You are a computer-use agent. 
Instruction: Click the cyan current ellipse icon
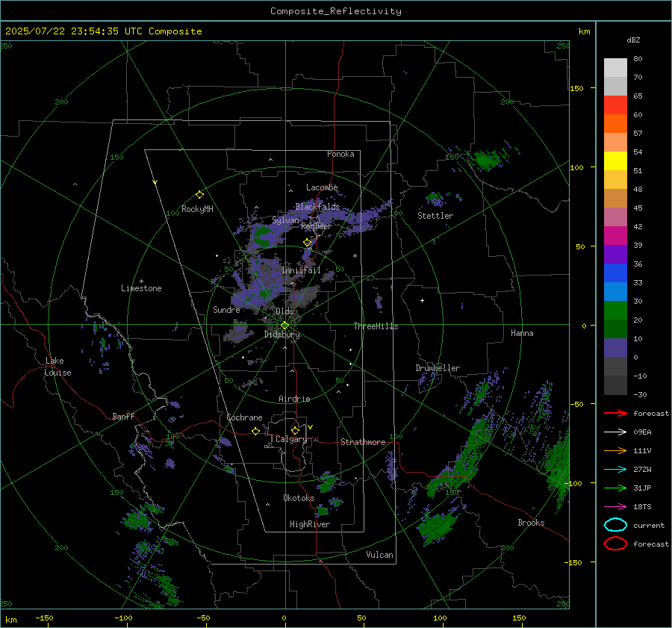(615, 525)
